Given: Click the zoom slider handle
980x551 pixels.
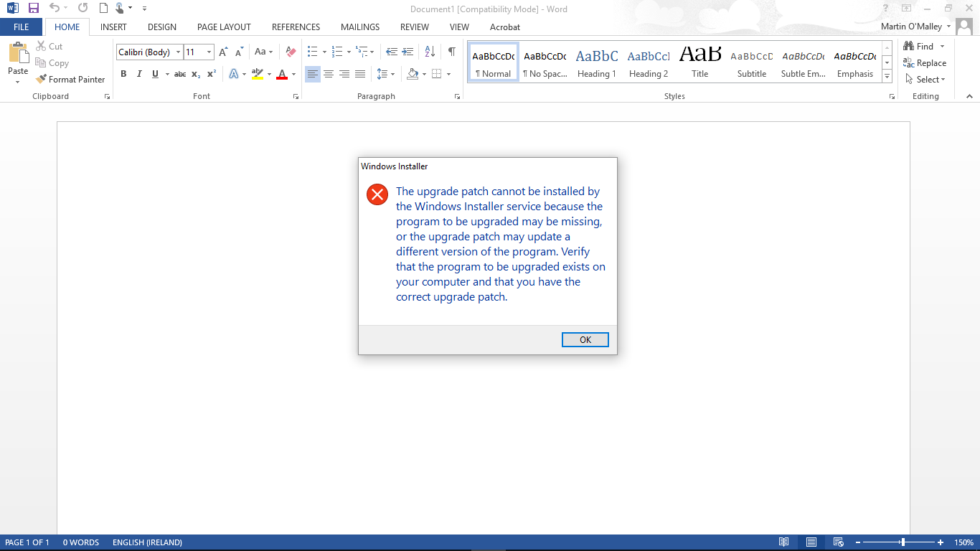Looking at the screenshot, I should click(x=903, y=542).
